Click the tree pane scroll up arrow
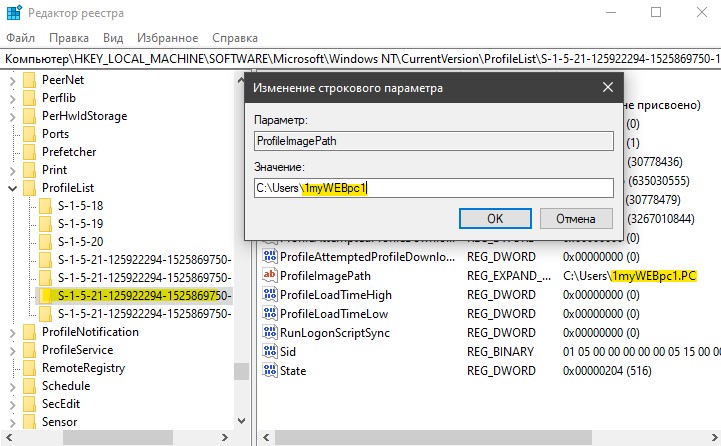Image resolution: width=721 pixels, height=446 pixels. (x=241, y=80)
